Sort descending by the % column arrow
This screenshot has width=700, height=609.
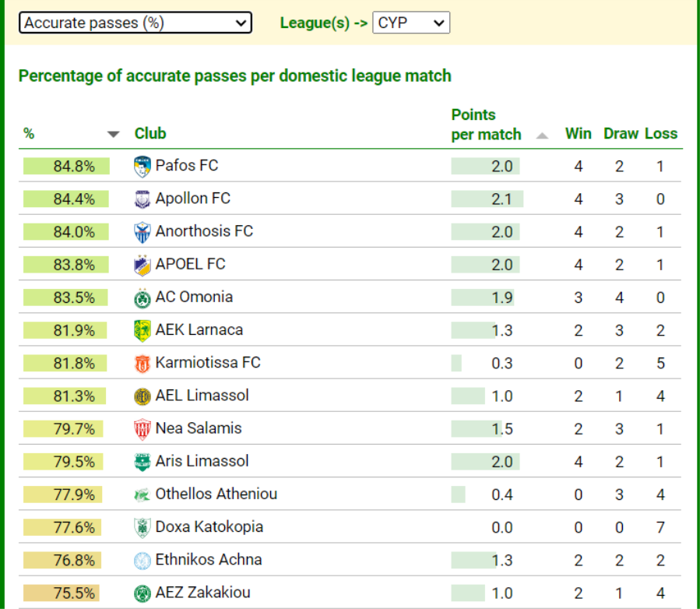114,134
